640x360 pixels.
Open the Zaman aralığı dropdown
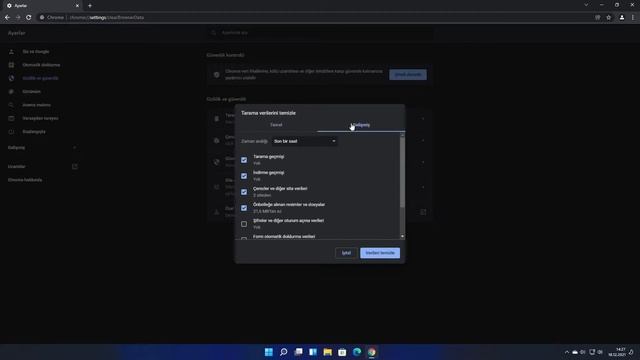click(304, 141)
